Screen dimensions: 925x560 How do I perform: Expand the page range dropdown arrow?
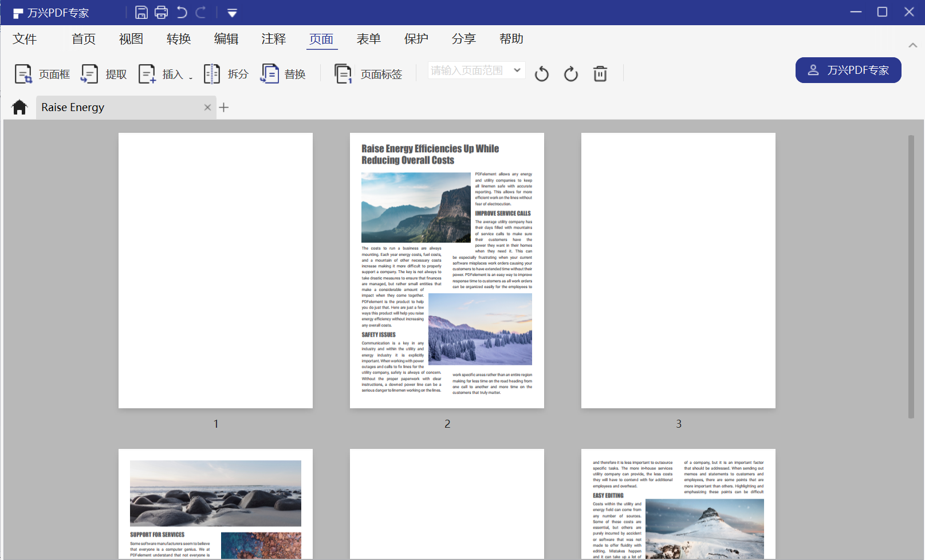point(517,70)
